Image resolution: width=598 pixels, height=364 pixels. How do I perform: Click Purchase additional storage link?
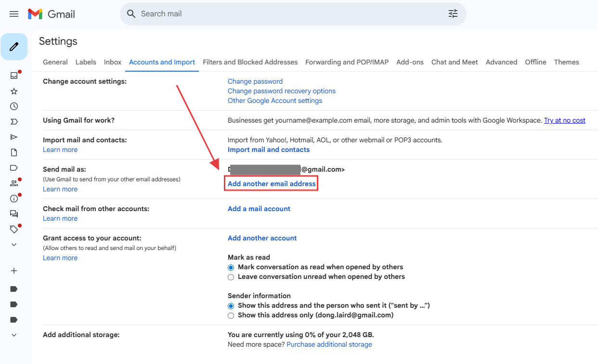pos(329,344)
